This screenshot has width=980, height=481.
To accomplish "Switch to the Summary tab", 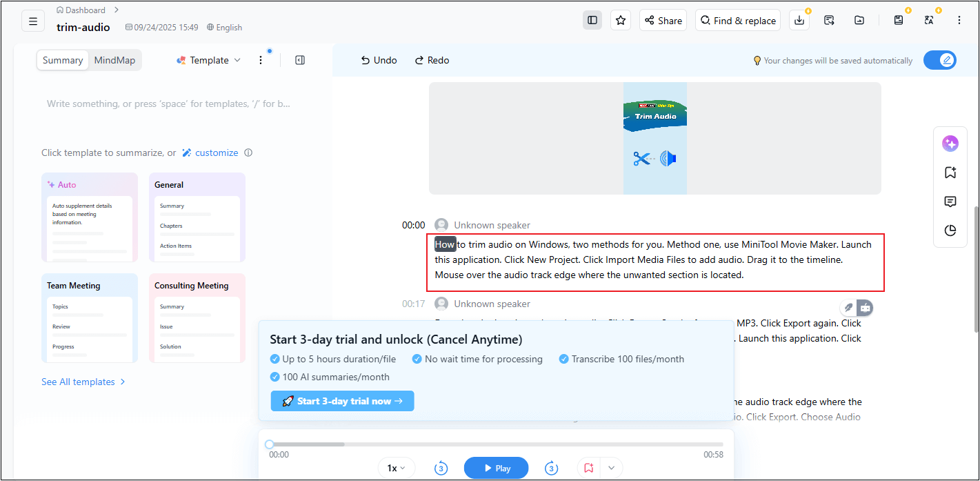I will pyautogui.click(x=63, y=60).
